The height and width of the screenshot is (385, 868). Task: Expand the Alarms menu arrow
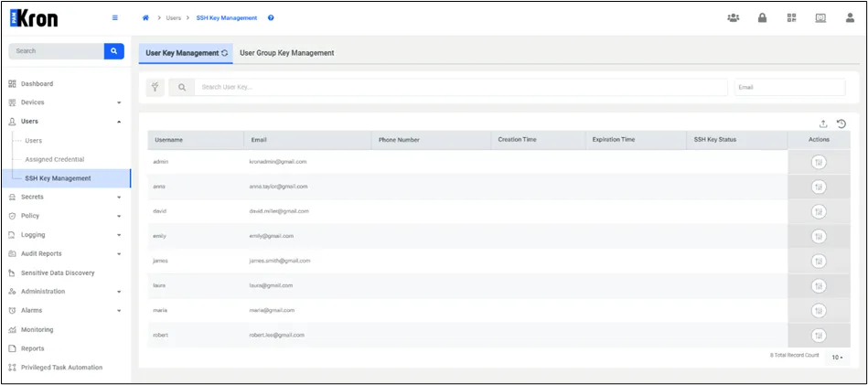pyautogui.click(x=119, y=311)
